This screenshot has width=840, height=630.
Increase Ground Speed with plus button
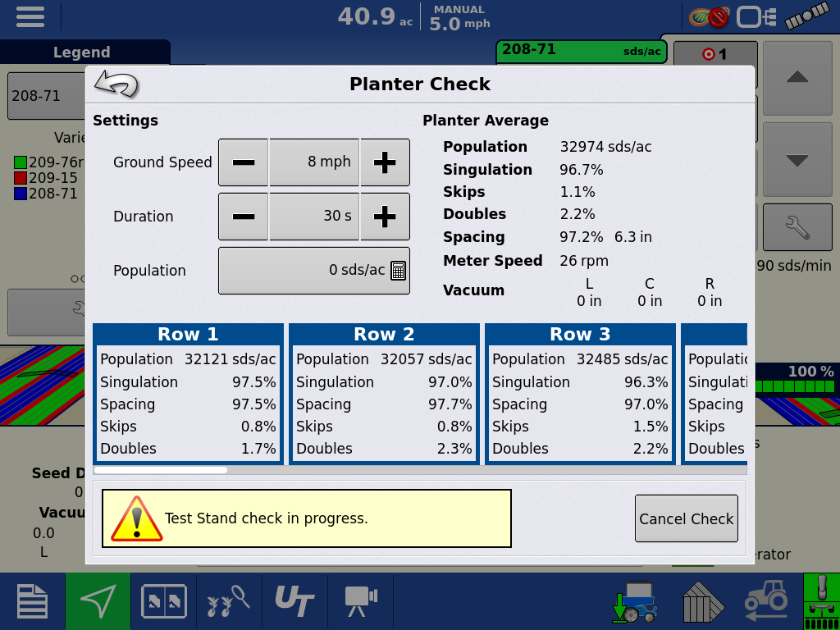click(x=385, y=162)
